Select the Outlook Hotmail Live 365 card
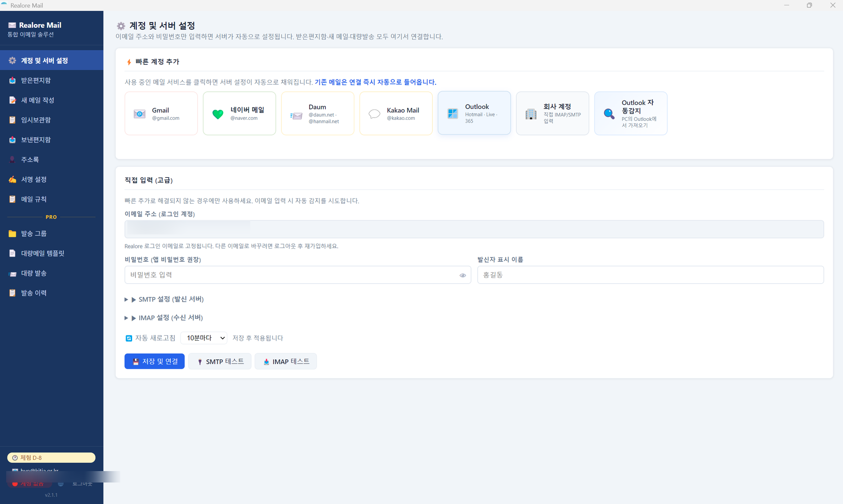 click(x=474, y=113)
